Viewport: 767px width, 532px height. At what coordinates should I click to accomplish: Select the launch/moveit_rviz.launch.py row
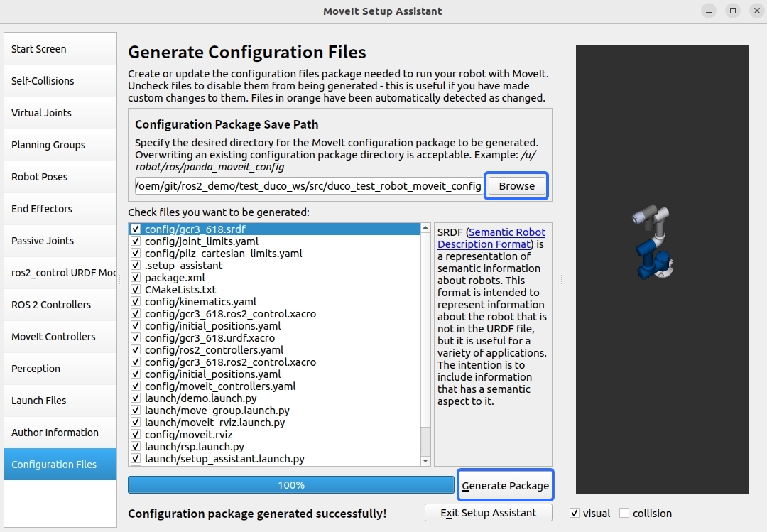(x=274, y=423)
